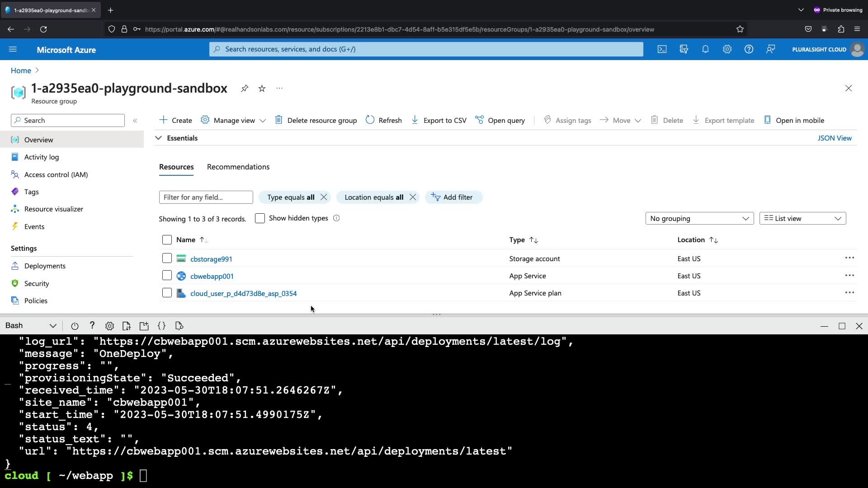Open Cloud Shell from the top bar
Screen dimensions: 868x488
[662, 49]
